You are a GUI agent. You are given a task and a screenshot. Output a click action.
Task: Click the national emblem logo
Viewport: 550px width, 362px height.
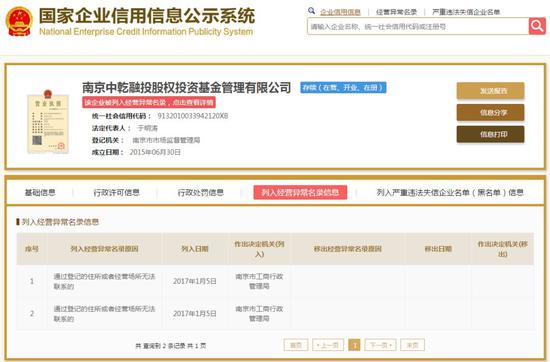[19, 21]
